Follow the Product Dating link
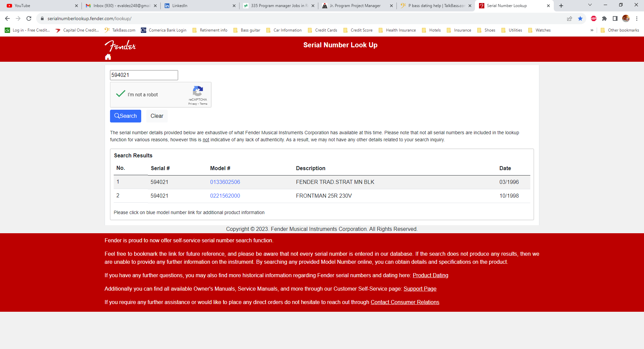The width and height of the screenshot is (644, 349). tap(430, 275)
